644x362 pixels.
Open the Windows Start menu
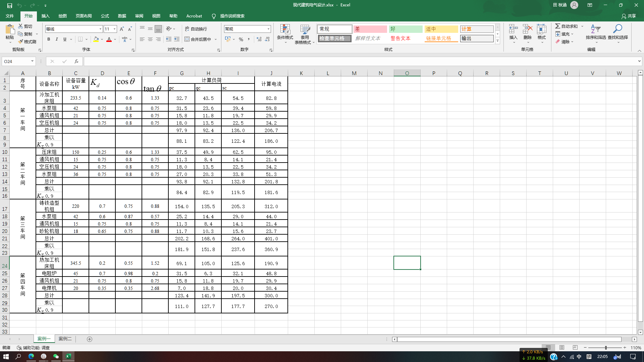(6, 356)
